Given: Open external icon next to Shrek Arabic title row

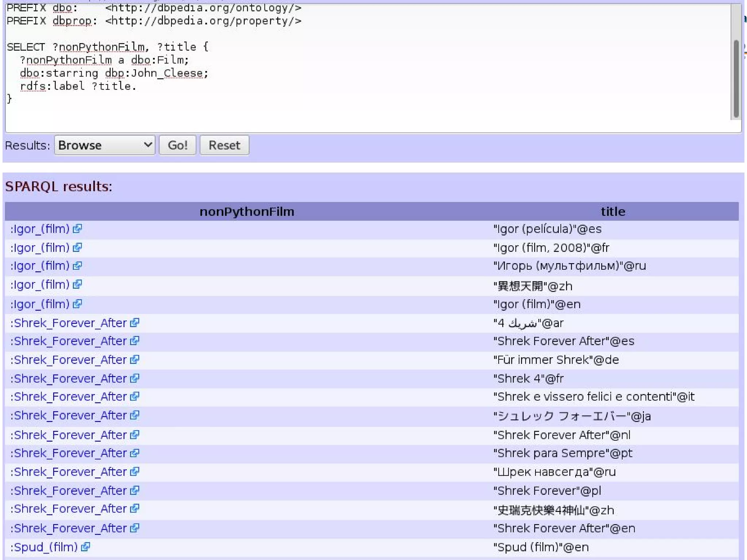Looking at the screenshot, I should click(x=135, y=323).
